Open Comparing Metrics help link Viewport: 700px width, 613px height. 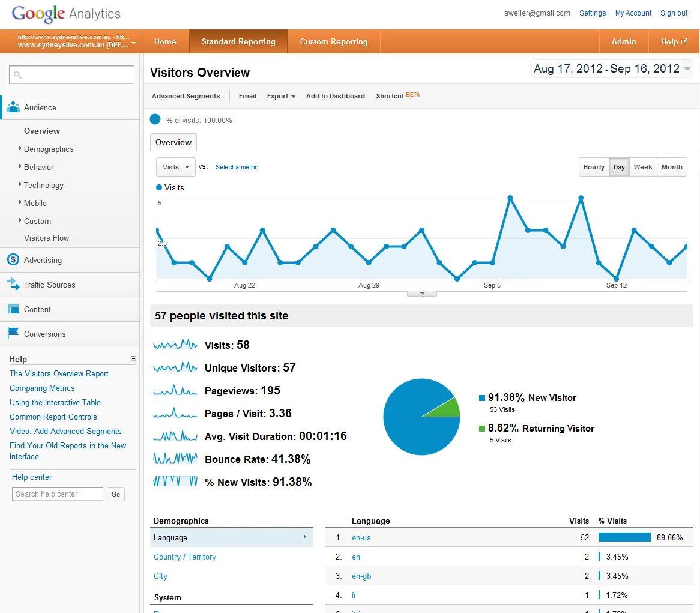[x=42, y=388]
